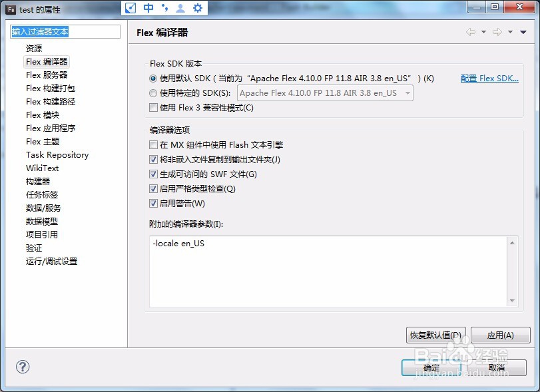
Task: Click the Flash Builder title bar icon
Action: (11, 9)
